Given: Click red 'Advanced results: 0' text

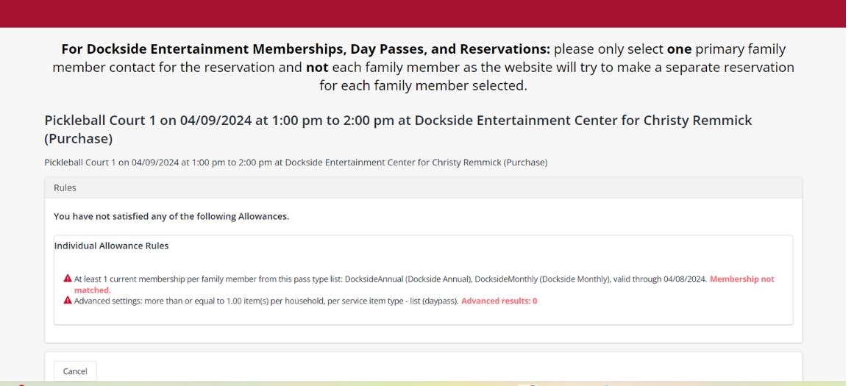Looking at the screenshot, I should tap(499, 301).
